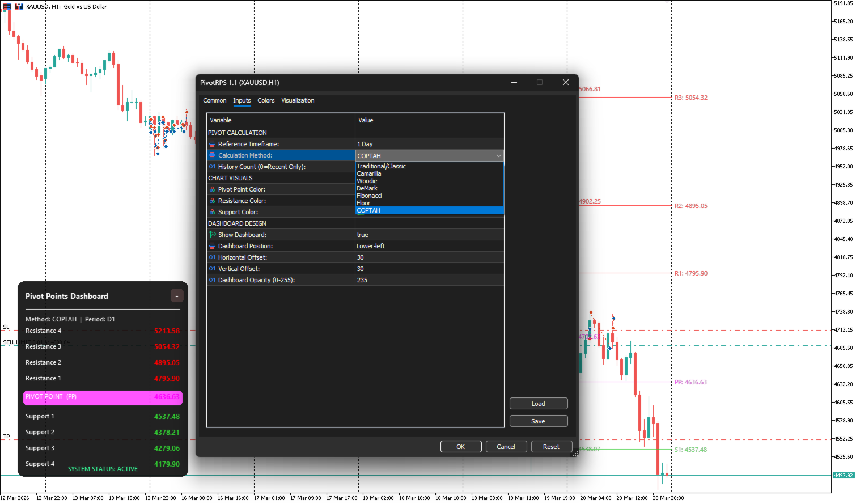Close the PivotRPS 1.1 dialog
Image resolution: width=860 pixels, height=504 pixels.
(x=565, y=82)
